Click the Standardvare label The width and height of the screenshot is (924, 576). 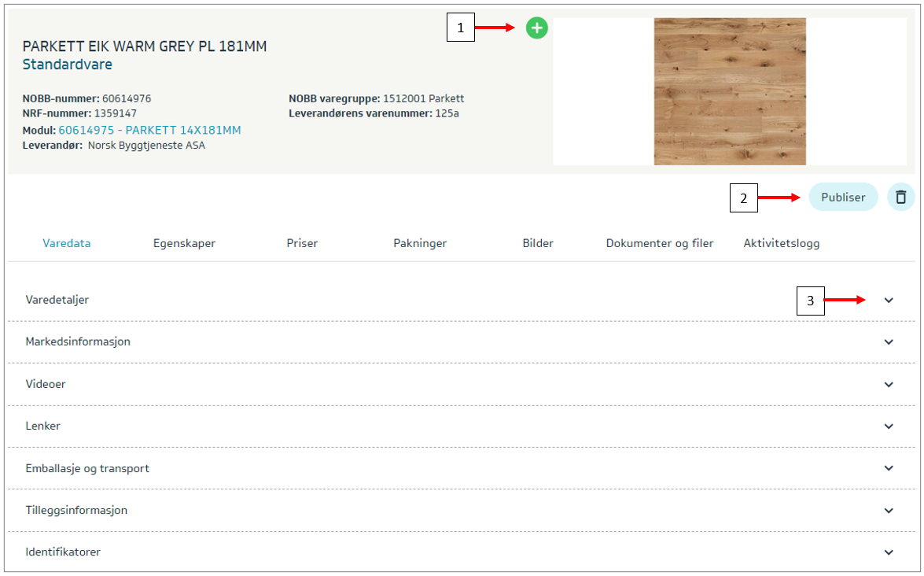[x=68, y=65]
